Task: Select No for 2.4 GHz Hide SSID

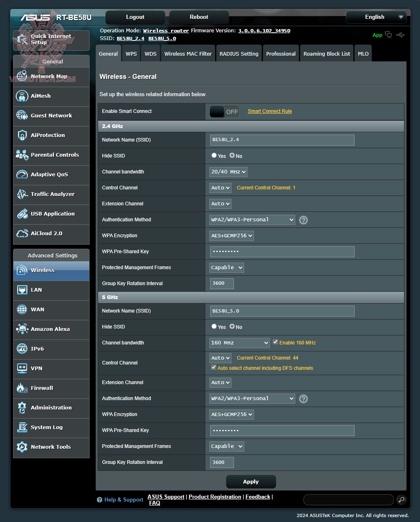Action: tap(232, 155)
